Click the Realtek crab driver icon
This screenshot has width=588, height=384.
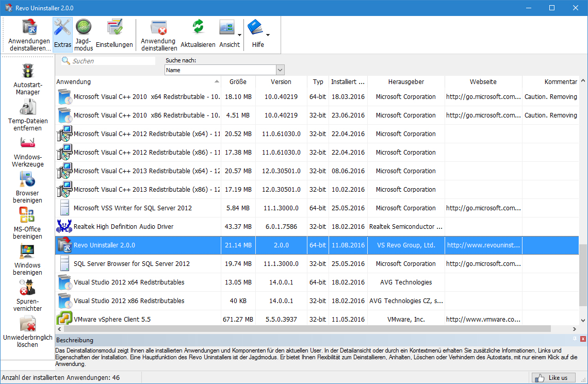[x=64, y=226]
